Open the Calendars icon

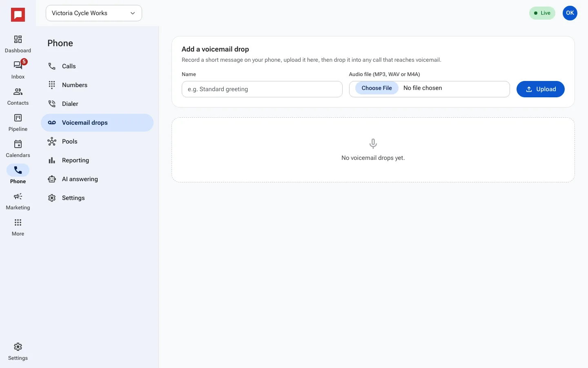tap(18, 144)
